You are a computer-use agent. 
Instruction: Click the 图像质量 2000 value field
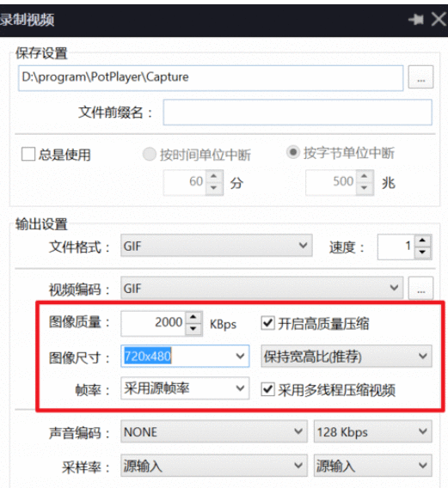point(154,323)
